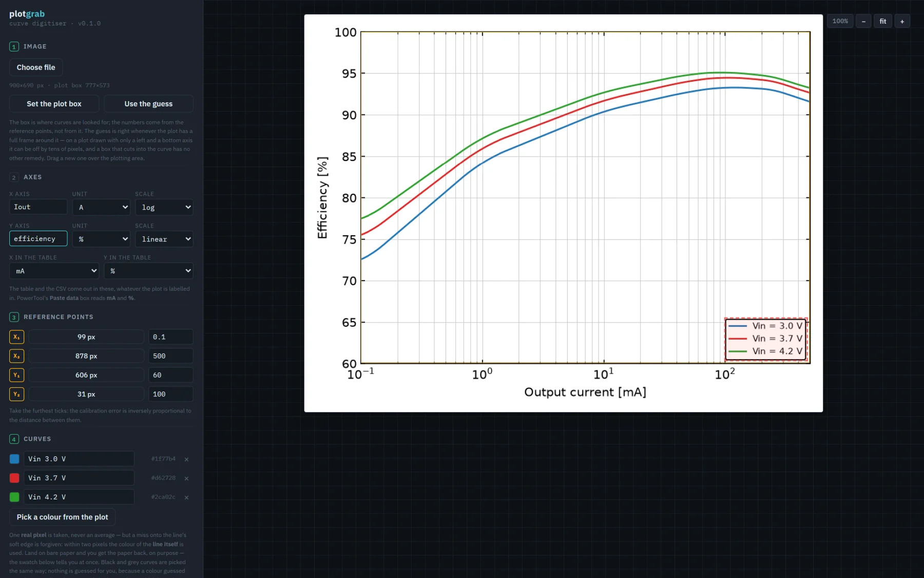
Task: Click the X₂ value field 500
Action: (x=171, y=356)
